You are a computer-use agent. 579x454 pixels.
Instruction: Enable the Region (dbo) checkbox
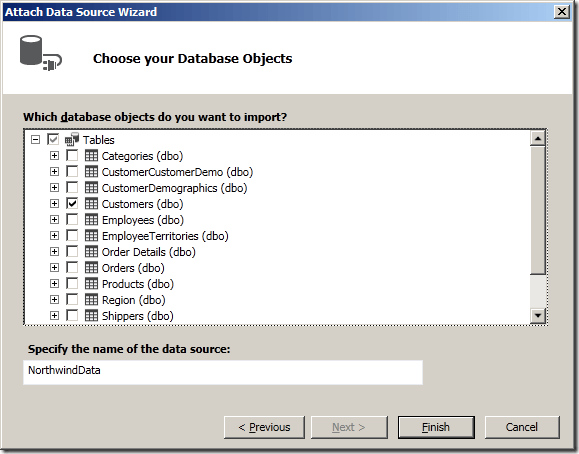(72, 299)
